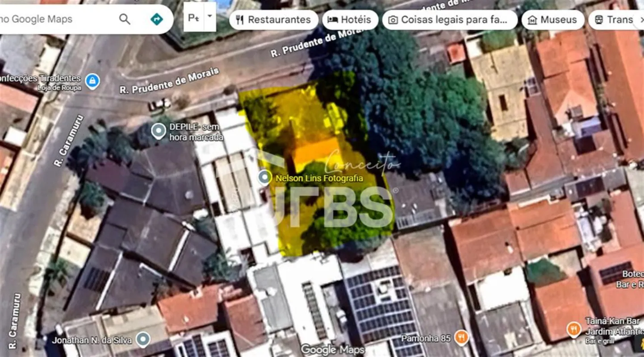Open the Tainá-Kan Bar pin
644x357 pixels.
(574, 330)
